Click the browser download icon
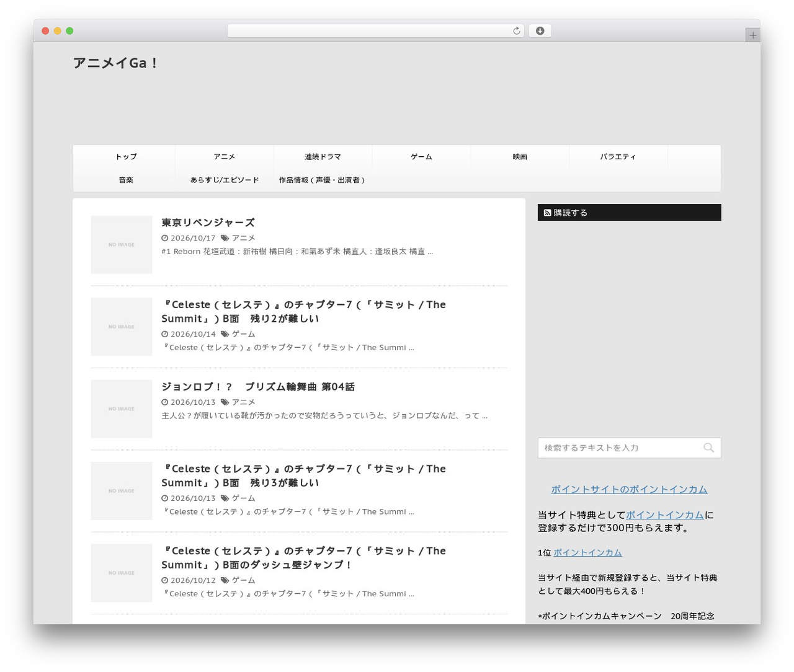The image size is (794, 672). (x=540, y=31)
